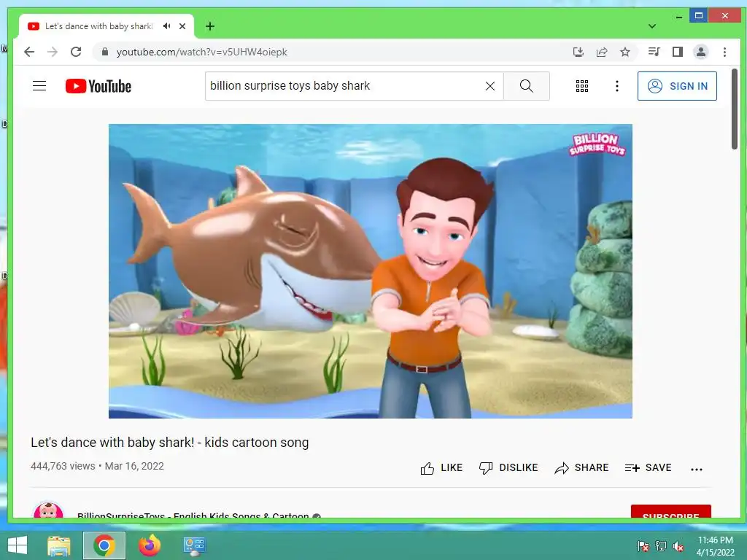Go to the YouTube home logo
747x560 pixels.
(x=98, y=86)
